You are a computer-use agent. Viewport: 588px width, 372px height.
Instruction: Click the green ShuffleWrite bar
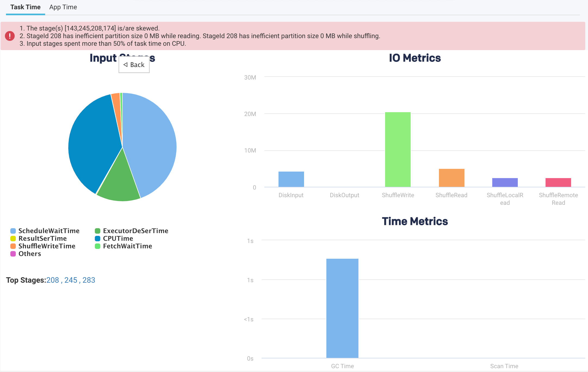[x=398, y=150]
